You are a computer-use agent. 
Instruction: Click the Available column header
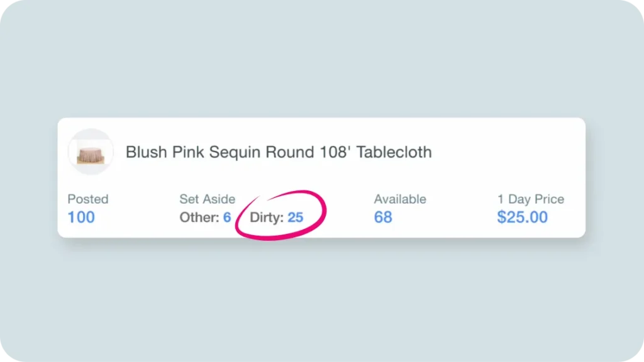[400, 199]
